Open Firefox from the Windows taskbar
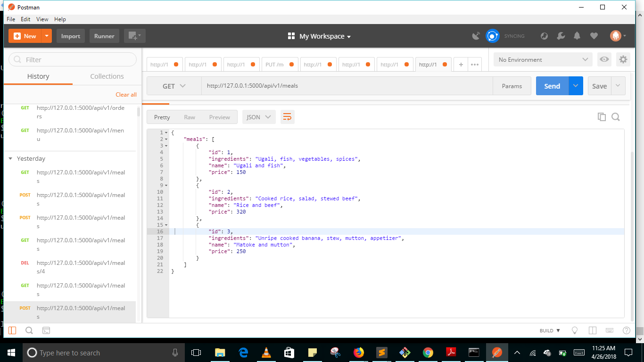The width and height of the screenshot is (644, 362). coord(358,352)
